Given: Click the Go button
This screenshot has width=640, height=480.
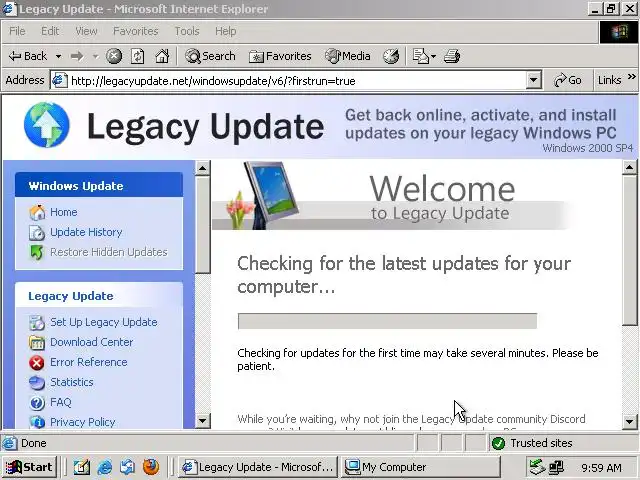Looking at the screenshot, I should 567,80.
